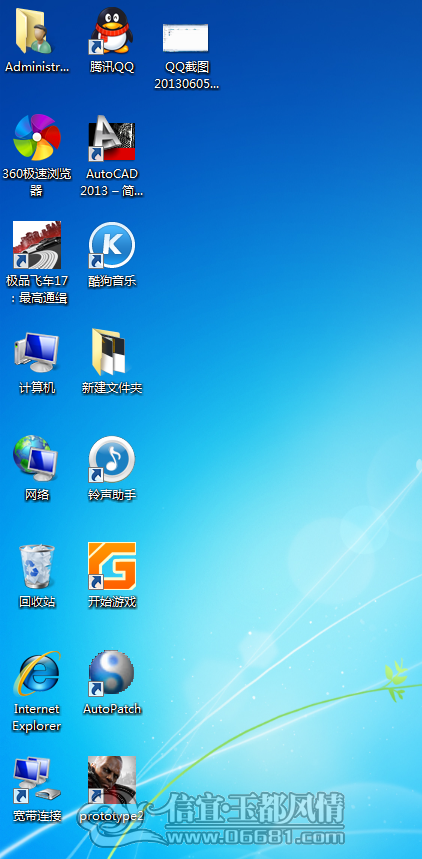Click the "Internet Explorer" label text

pos(37,718)
